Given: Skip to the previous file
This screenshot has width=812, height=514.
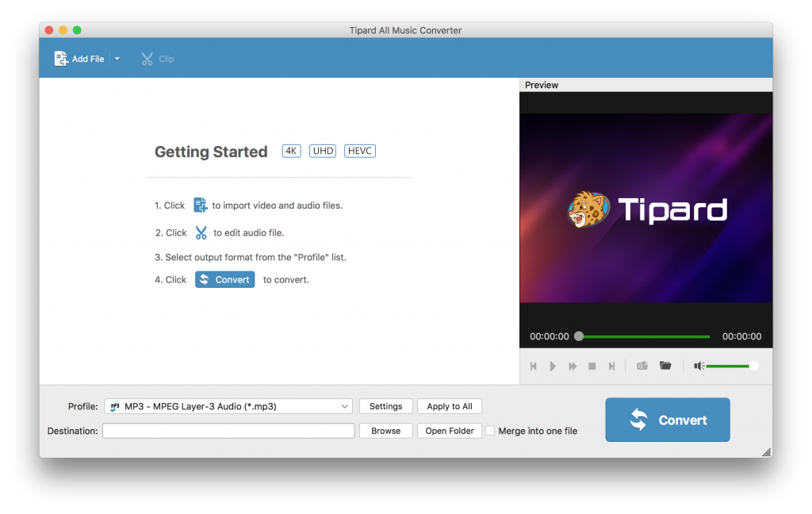Looking at the screenshot, I should tap(533, 366).
